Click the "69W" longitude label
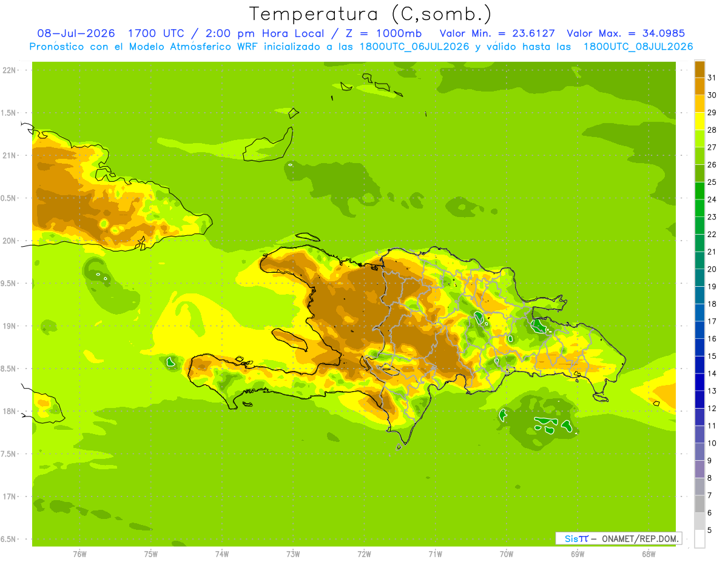The height and width of the screenshot is (562, 728). (578, 555)
